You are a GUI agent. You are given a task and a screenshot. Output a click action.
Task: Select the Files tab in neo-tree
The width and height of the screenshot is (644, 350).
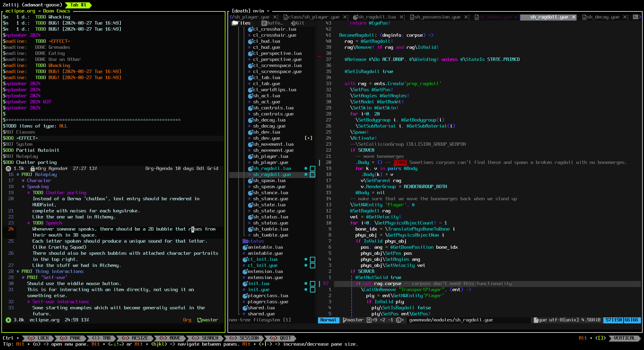tap(241, 23)
